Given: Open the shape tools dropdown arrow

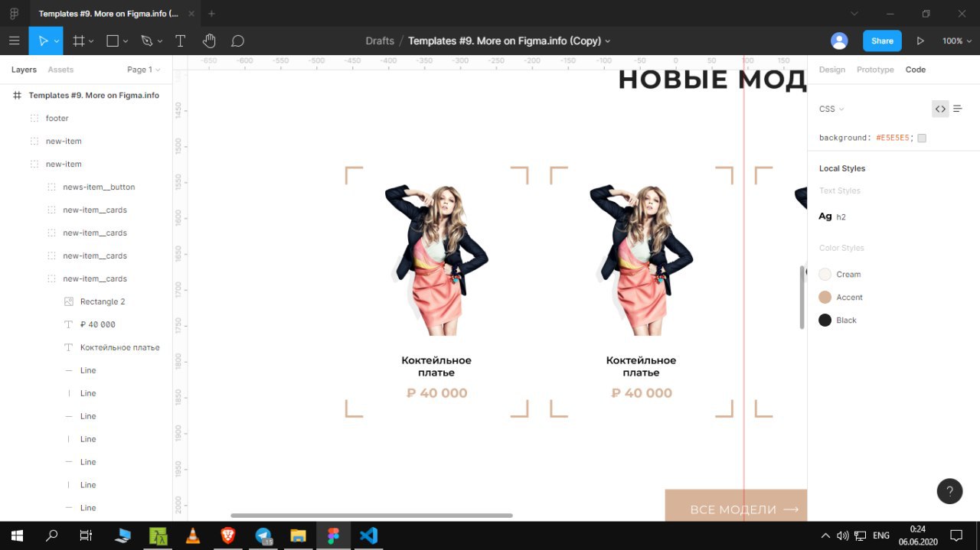Looking at the screenshot, I should click(126, 41).
